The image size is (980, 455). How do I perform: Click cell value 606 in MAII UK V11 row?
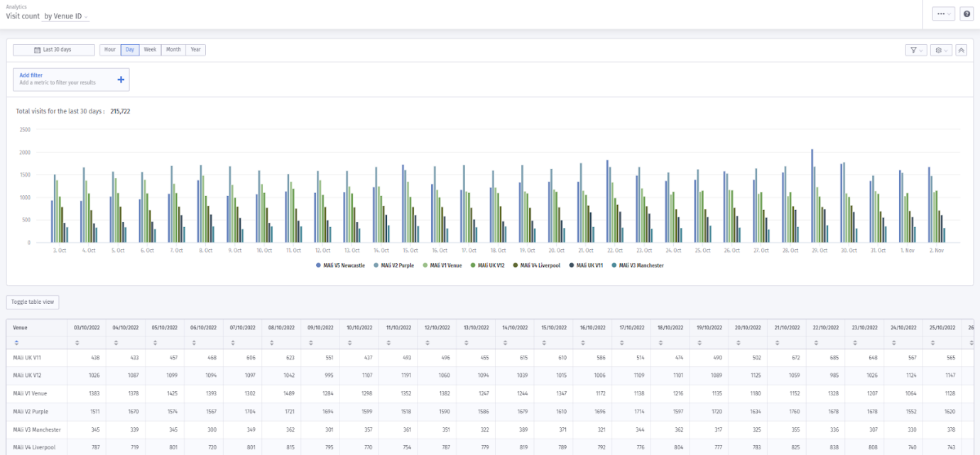tap(250, 358)
